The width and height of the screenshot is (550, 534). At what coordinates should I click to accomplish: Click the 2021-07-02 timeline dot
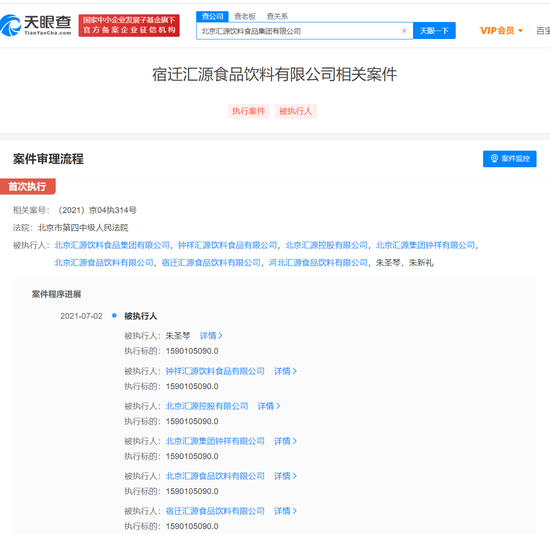114,315
